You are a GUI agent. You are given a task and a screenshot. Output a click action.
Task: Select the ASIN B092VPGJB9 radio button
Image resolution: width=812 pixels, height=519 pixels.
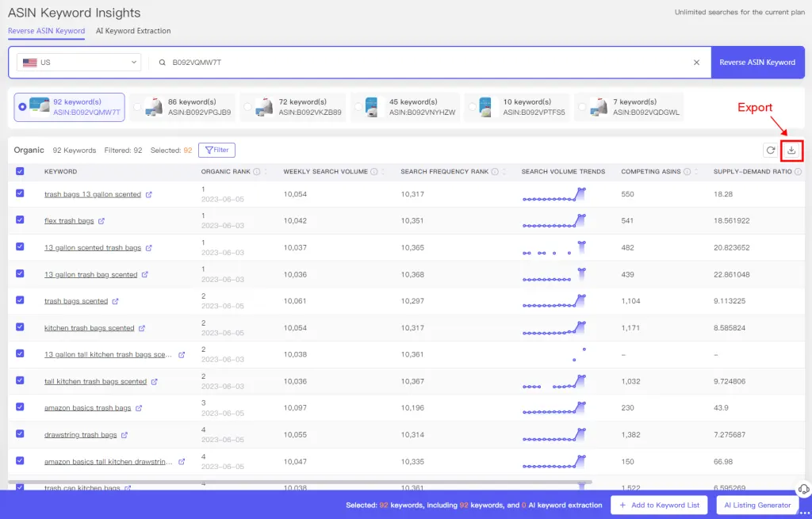[137, 107]
